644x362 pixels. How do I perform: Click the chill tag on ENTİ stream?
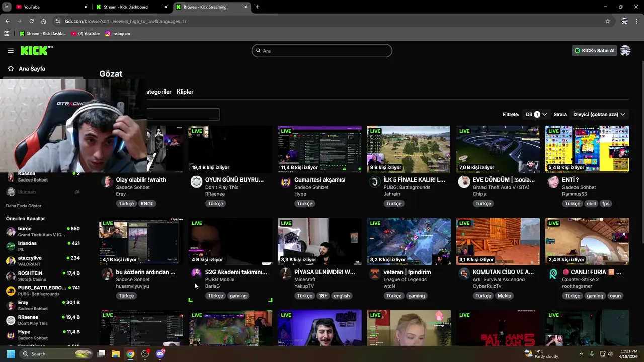(x=591, y=204)
